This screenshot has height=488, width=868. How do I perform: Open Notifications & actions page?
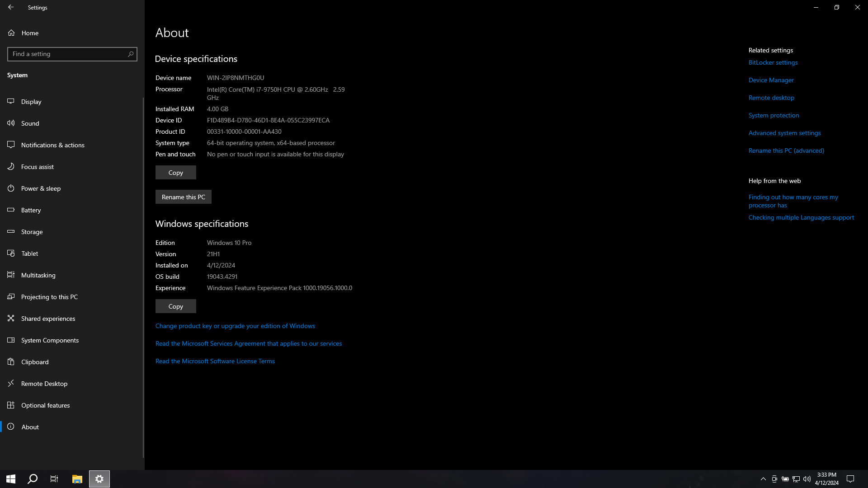[x=52, y=145]
